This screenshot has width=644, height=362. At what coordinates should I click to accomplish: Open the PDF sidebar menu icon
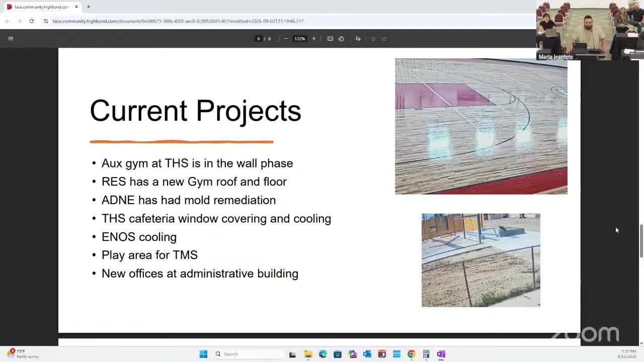tap(11, 39)
